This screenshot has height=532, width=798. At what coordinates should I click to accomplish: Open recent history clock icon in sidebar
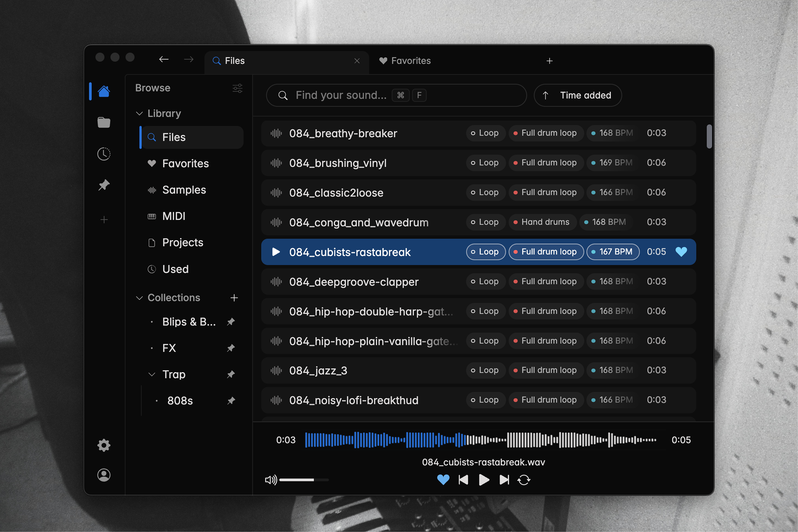click(104, 154)
